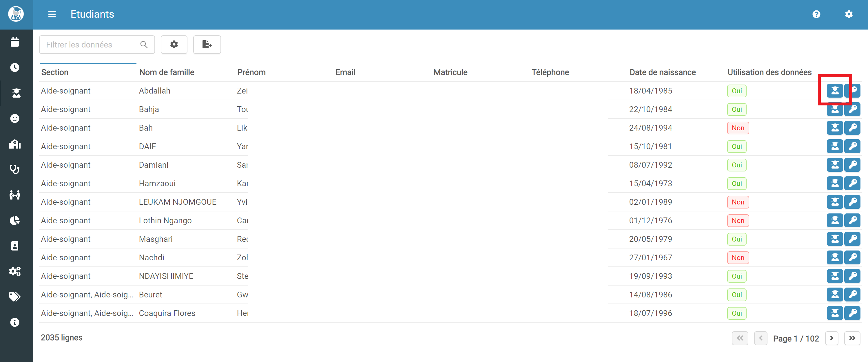
Task: Click the 'Etudiants' page title
Action: pyautogui.click(x=92, y=14)
